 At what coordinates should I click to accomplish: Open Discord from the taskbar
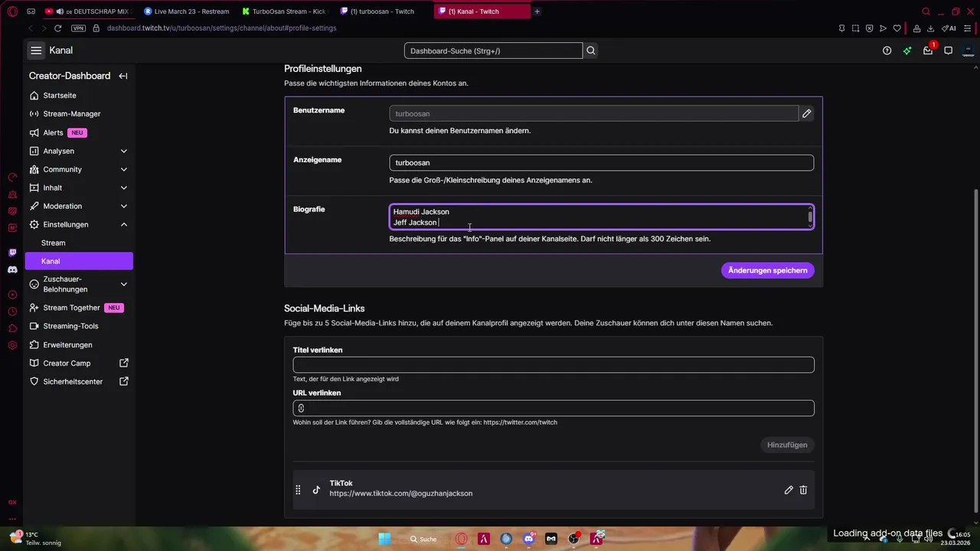tap(528, 539)
